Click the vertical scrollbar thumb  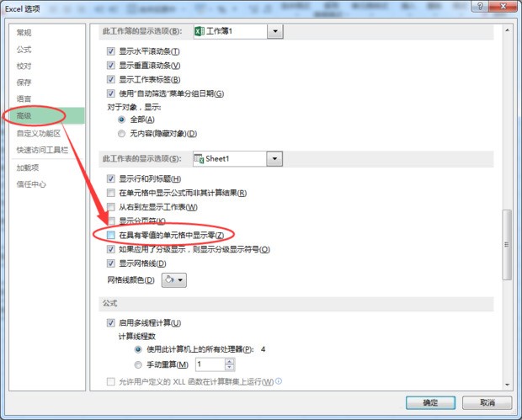click(507, 245)
